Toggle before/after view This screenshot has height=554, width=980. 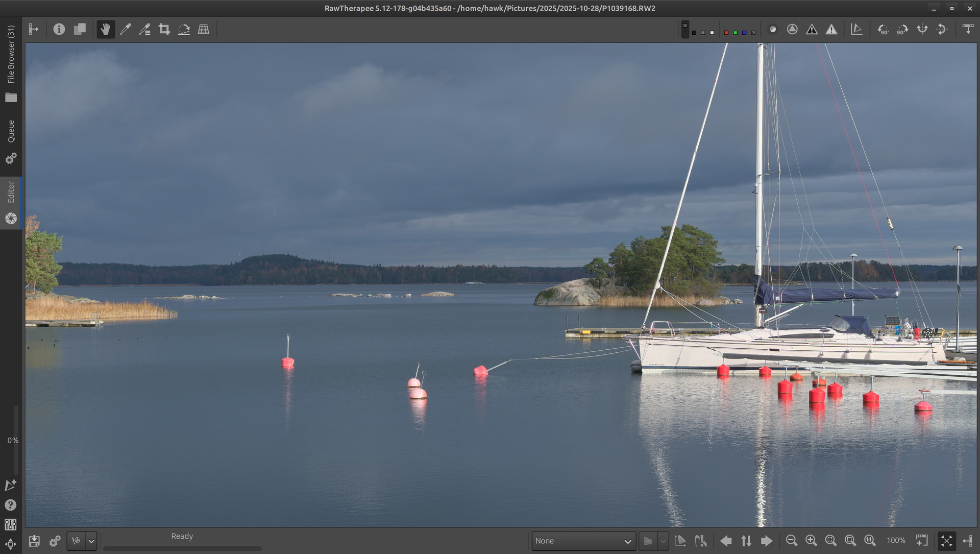[80, 30]
